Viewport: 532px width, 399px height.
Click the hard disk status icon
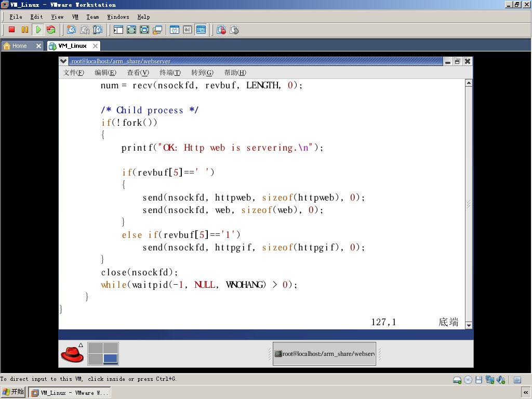click(x=457, y=380)
